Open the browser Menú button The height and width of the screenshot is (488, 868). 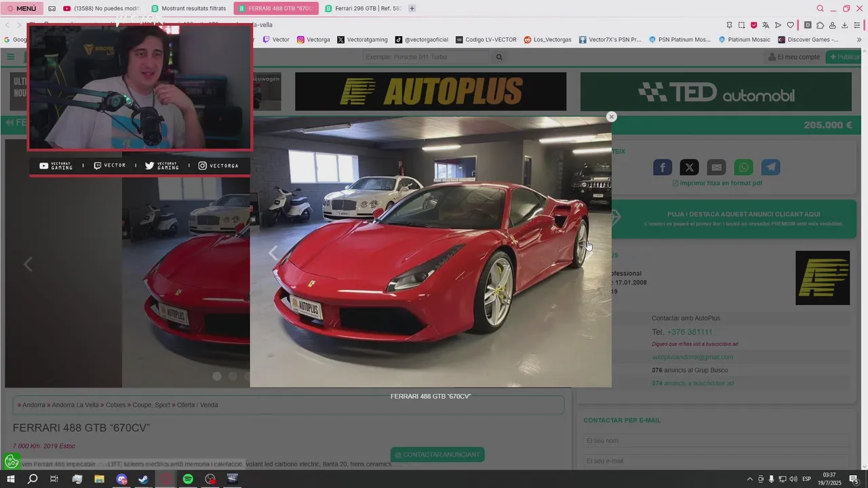click(22, 8)
